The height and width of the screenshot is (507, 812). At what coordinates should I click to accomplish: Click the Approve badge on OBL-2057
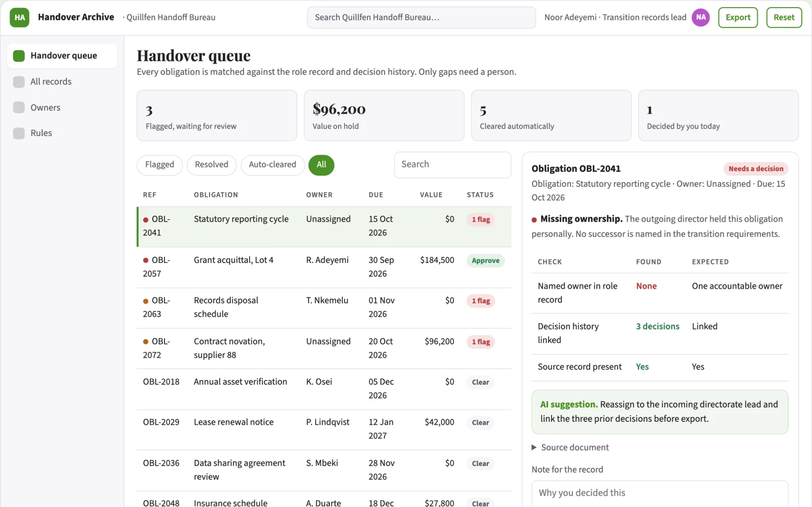pyautogui.click(x=485, y=261)
